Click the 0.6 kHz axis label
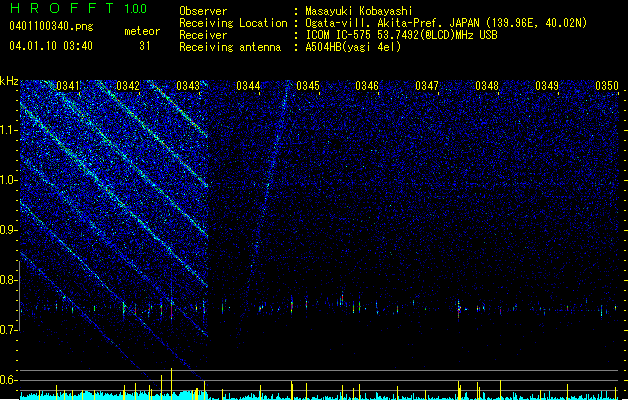 (9, 380)
